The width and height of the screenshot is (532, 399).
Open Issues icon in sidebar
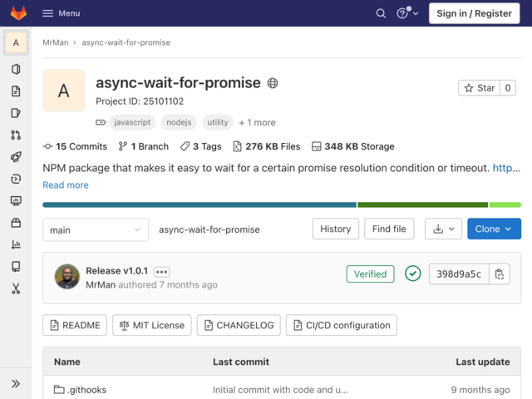coord(16,113)
